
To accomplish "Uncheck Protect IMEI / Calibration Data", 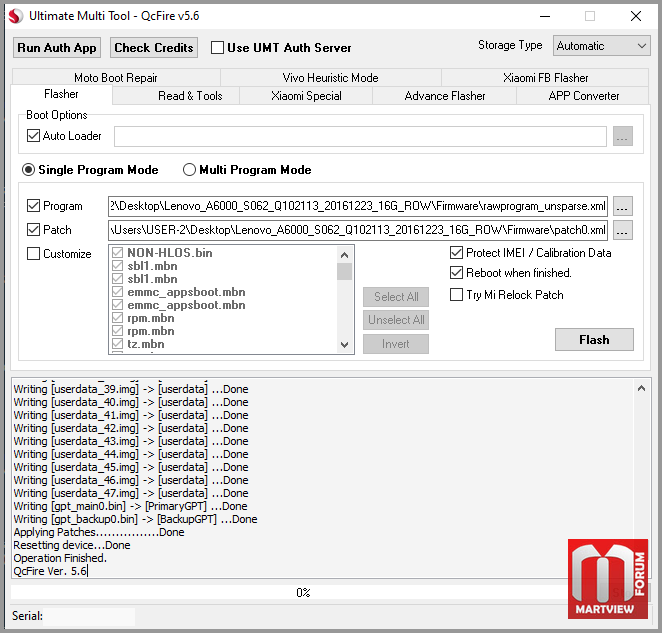I will pos(456,253).
